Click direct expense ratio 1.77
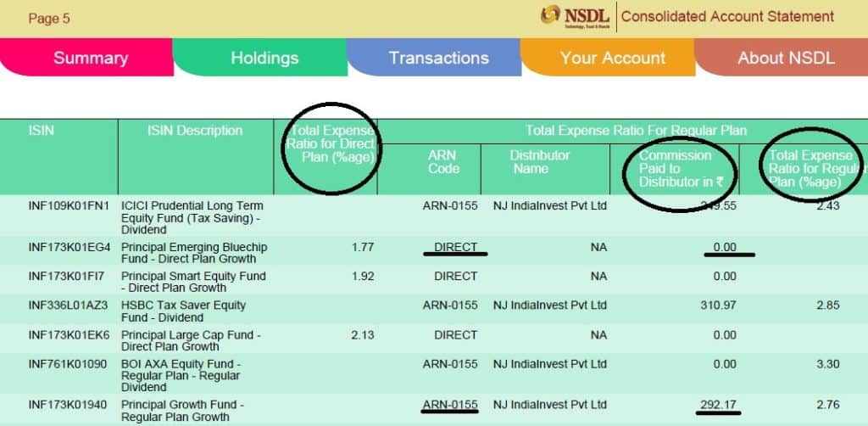868x426 pixels. click(363, 247)
